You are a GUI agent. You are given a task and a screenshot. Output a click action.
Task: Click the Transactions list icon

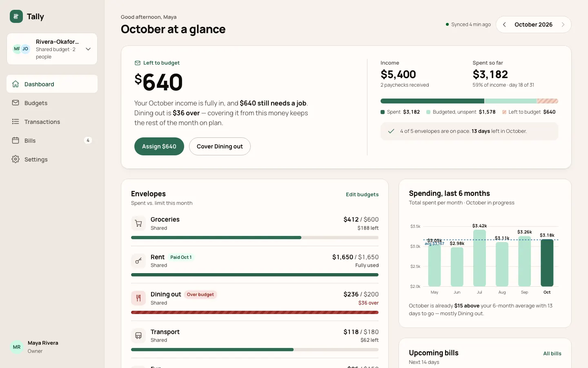(x=16, y=121)
